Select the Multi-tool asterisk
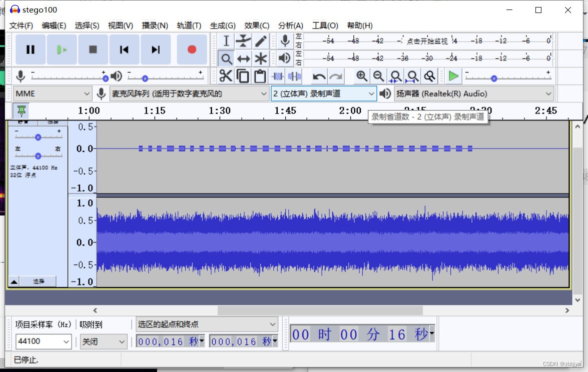The width and height of the screenshot is (588, 372). click(x=261, y=58)
